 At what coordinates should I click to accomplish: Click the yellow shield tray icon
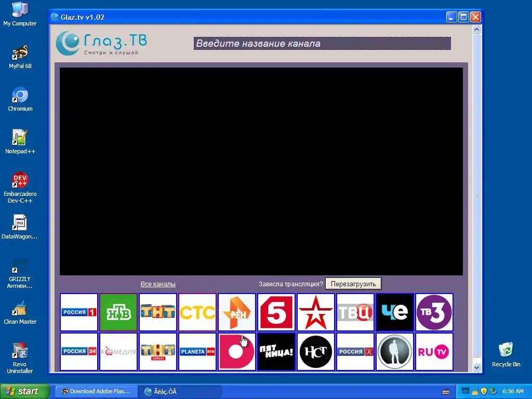click(484, 391)
